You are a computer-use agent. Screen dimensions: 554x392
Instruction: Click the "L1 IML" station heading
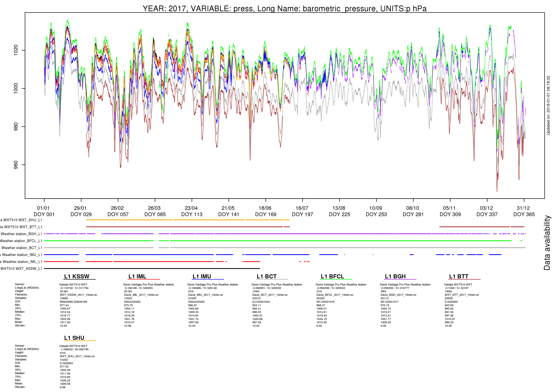click(137, 277)
